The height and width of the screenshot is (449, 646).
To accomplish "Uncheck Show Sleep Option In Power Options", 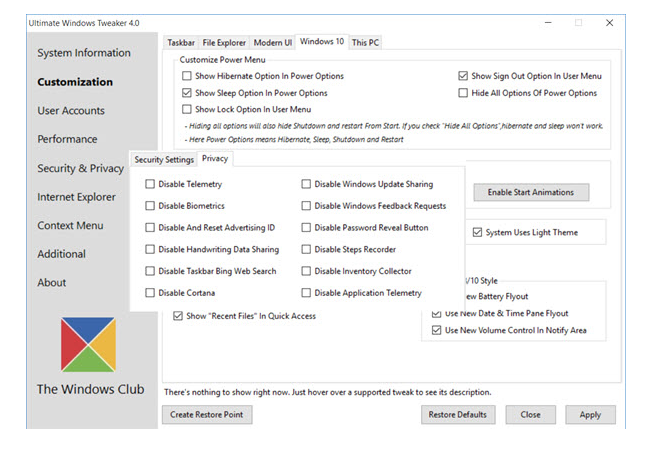I will click(187, 93).
